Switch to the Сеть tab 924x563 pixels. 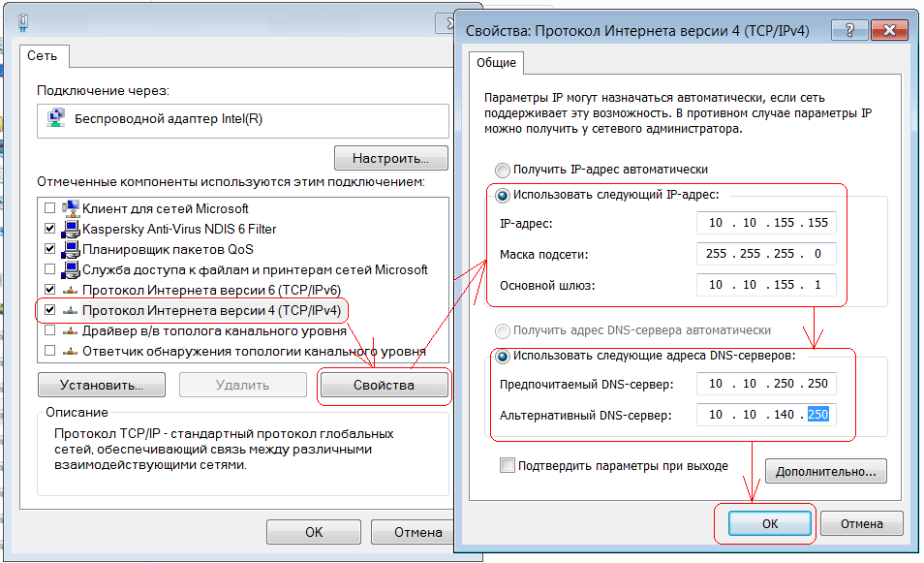(43, 56)
